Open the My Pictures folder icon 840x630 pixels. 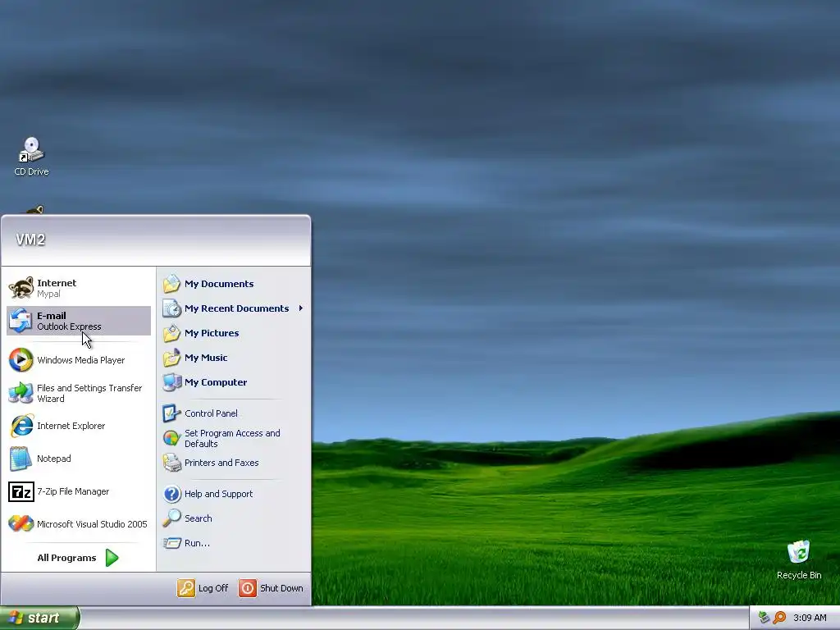coord(172,333)
